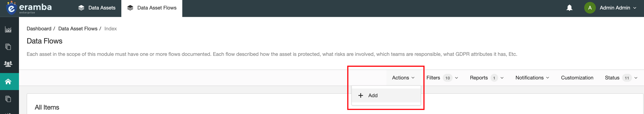Expand the Actions dropdown
The height and width of the screenshot is (114, 644).
pos(403,78)
